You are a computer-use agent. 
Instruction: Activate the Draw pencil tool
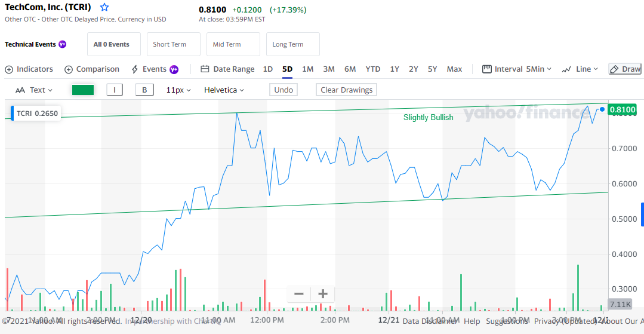coord(625,69)
